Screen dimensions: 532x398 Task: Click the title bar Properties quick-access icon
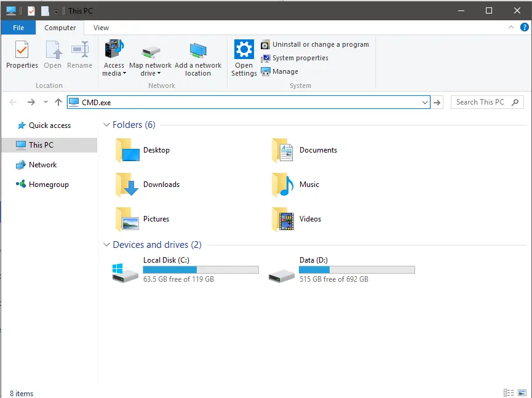pos(31,11)
